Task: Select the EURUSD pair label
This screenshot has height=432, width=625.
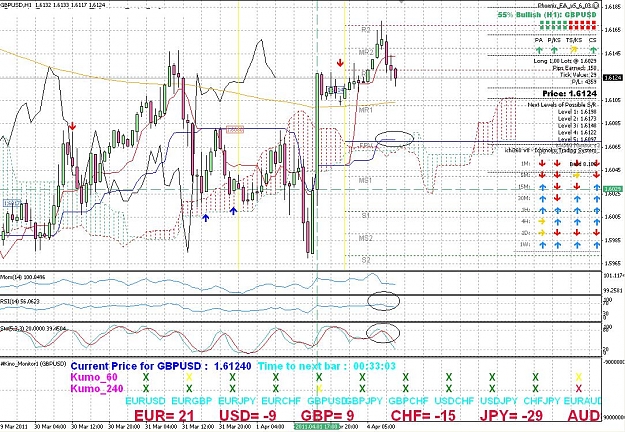Action: pyautogui.click(x=146, y=401)
